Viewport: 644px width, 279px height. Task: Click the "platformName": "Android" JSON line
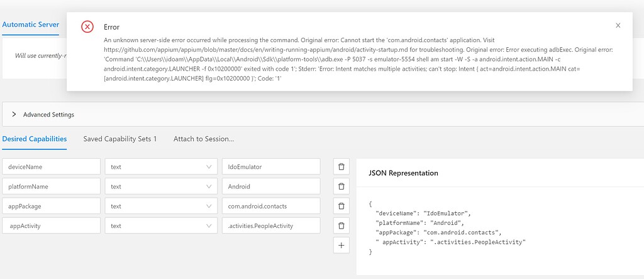point(419,223)
